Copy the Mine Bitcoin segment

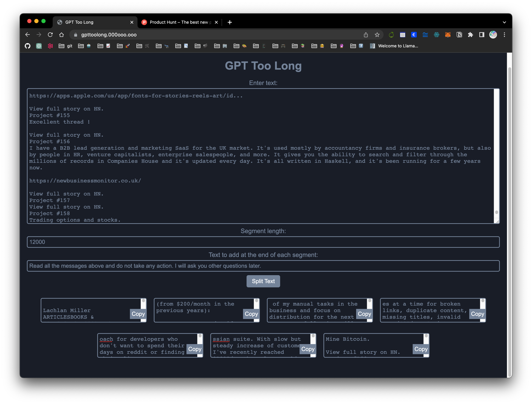click(421, 349)
